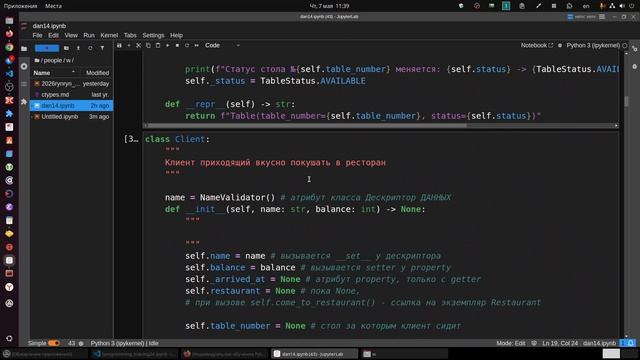This screenshot has width=640, height=360.
Task: Upload files icon in the file browser
Action: [x=78, y=48]
